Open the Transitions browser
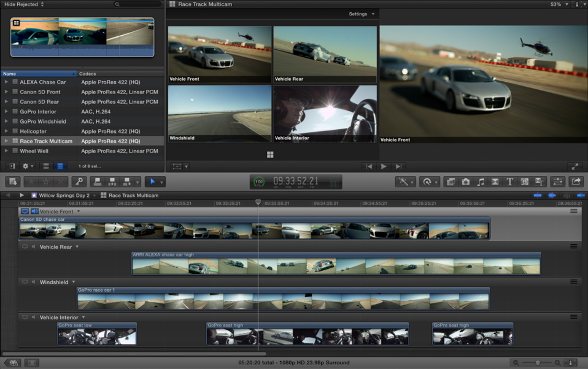The width and height of the screenshot is (588, 369). (495, 181)
